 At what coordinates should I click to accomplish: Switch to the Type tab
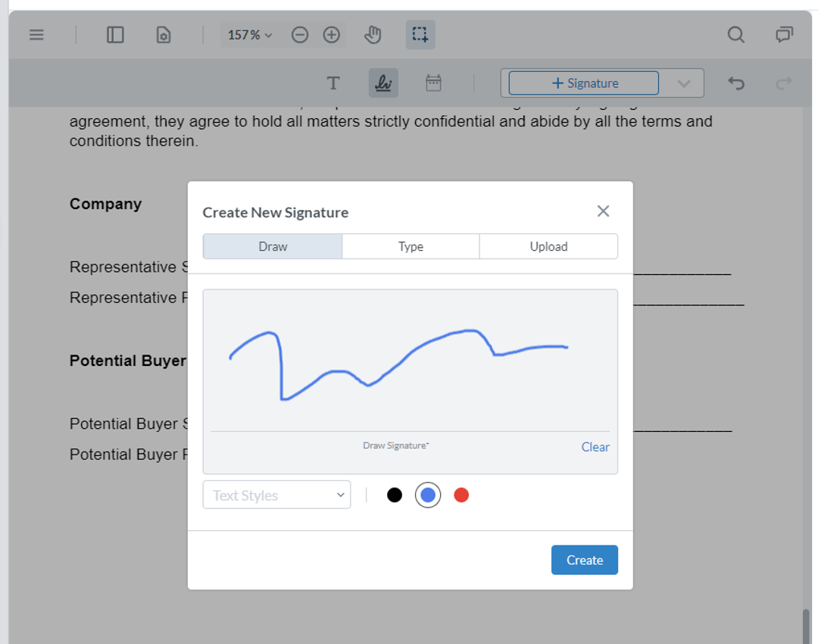pyautogui.click(x=411, y=246)
